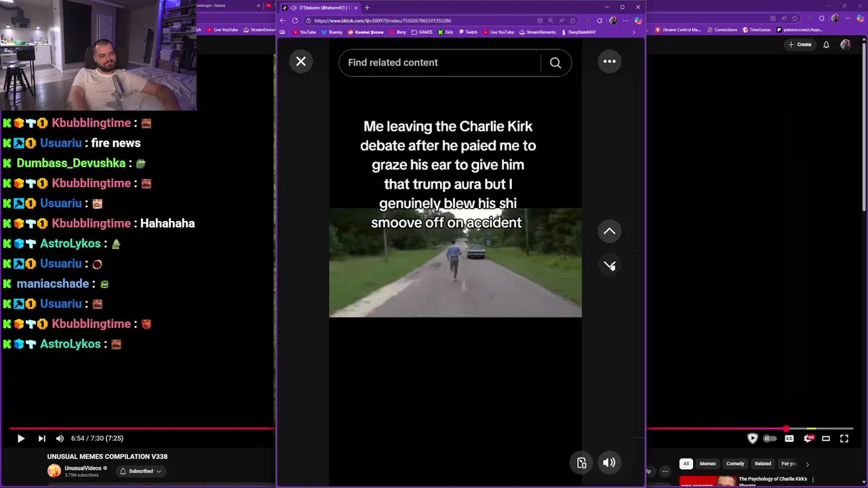Open options for the Charlie Kirk's Shooter suggestion
The image size is (868, 488).
pos(812,480)
